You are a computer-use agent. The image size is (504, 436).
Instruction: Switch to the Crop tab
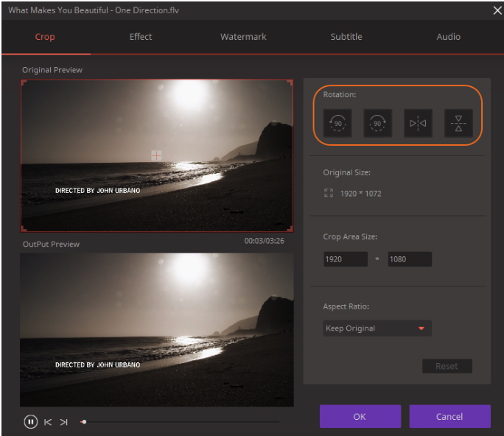pyautogui.click(x=45, y=37)
